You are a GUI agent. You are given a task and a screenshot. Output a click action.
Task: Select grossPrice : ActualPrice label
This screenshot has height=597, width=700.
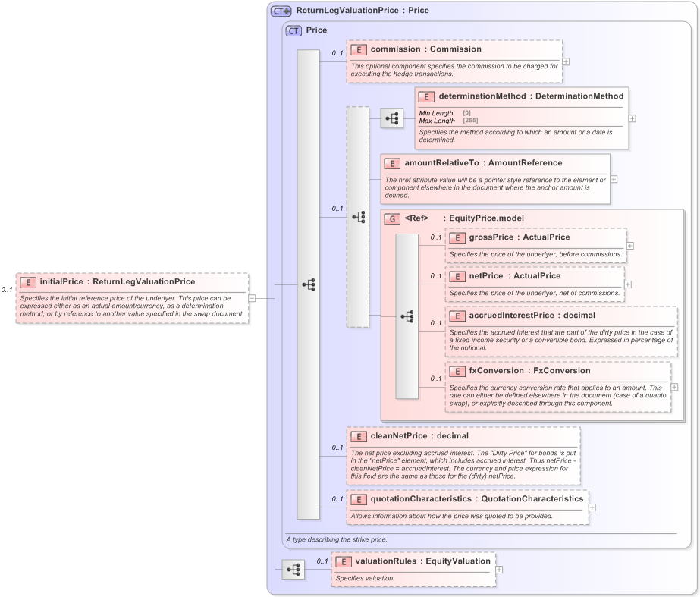point(520,237)
